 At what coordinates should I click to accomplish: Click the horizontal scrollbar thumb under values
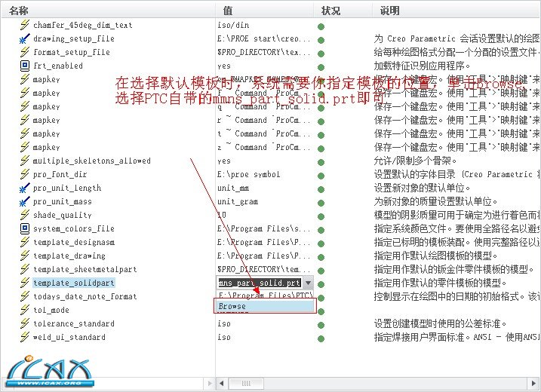(246, 383)
